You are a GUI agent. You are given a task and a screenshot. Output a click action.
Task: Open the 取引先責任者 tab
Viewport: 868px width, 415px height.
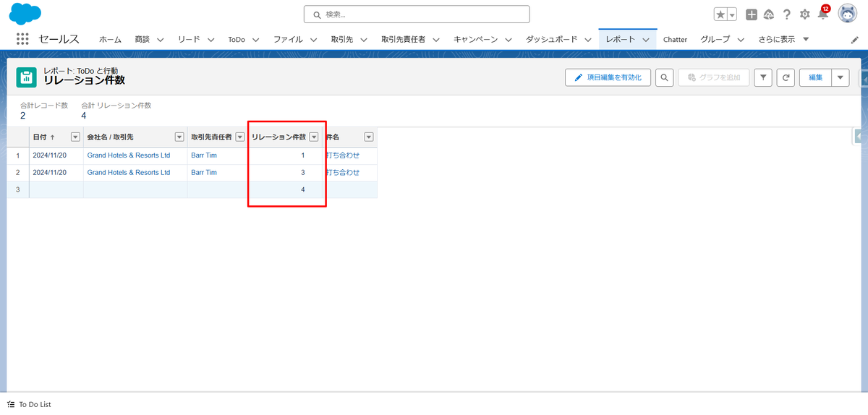[404, 39]
